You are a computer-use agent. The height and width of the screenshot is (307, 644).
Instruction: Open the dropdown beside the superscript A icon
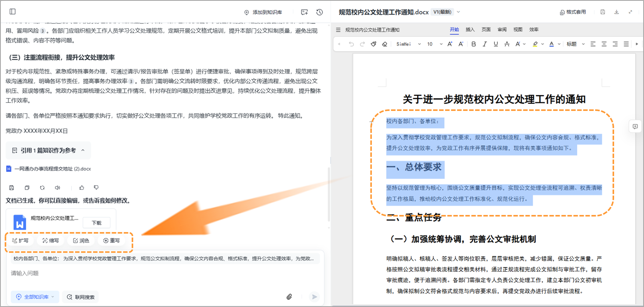(524, 44)
